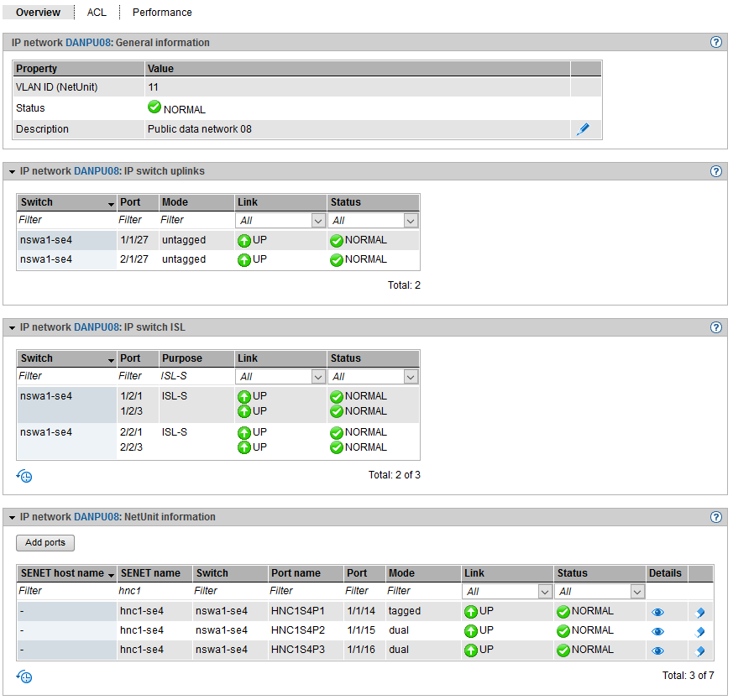
Task: Click Switch filter field in uplinks table
Action: click(66, 220)
